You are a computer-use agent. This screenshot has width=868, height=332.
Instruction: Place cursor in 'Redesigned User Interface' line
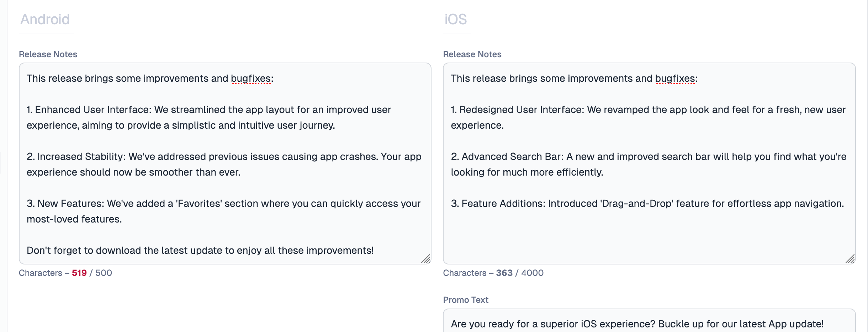(648, 117)
